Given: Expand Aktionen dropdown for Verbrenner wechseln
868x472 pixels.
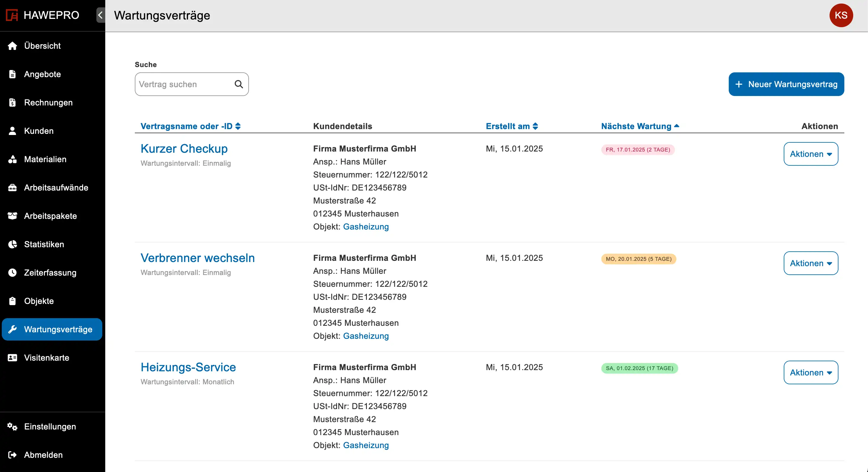Looking at the screenshot, I should tap(810, 263).
